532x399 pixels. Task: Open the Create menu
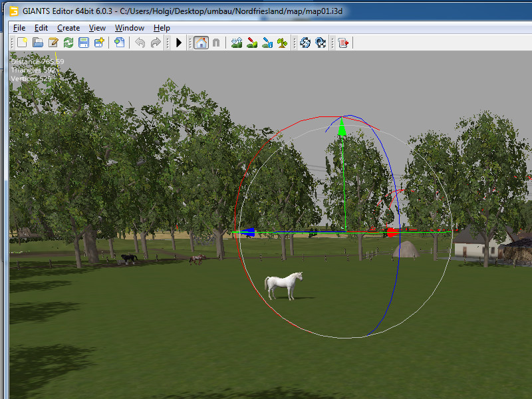[x=68, y=28]
